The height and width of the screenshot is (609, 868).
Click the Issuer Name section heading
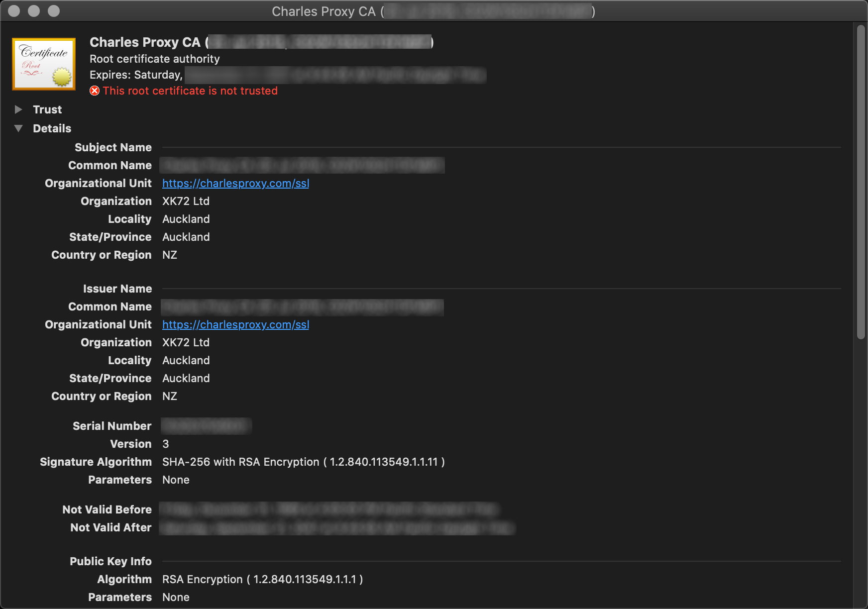[x=117, y=289]
